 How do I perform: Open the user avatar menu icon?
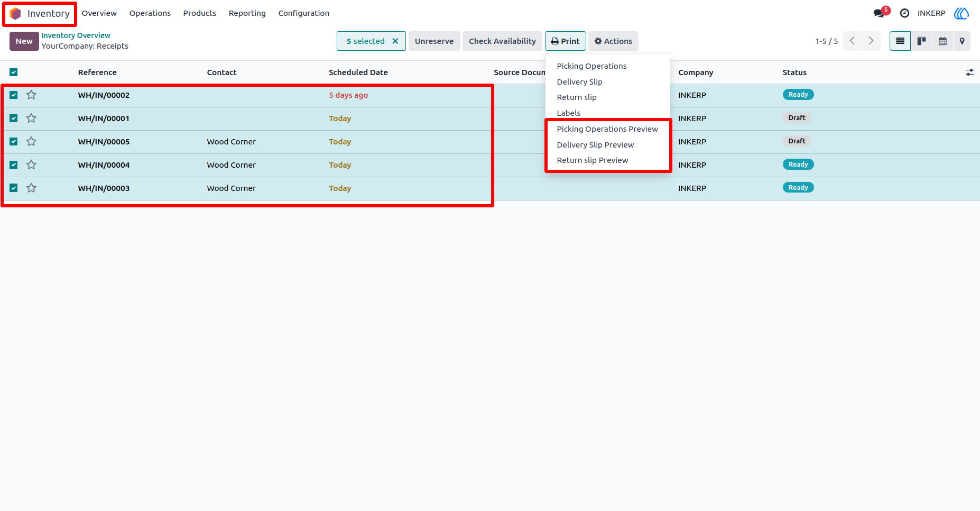[x=961, y=13]
